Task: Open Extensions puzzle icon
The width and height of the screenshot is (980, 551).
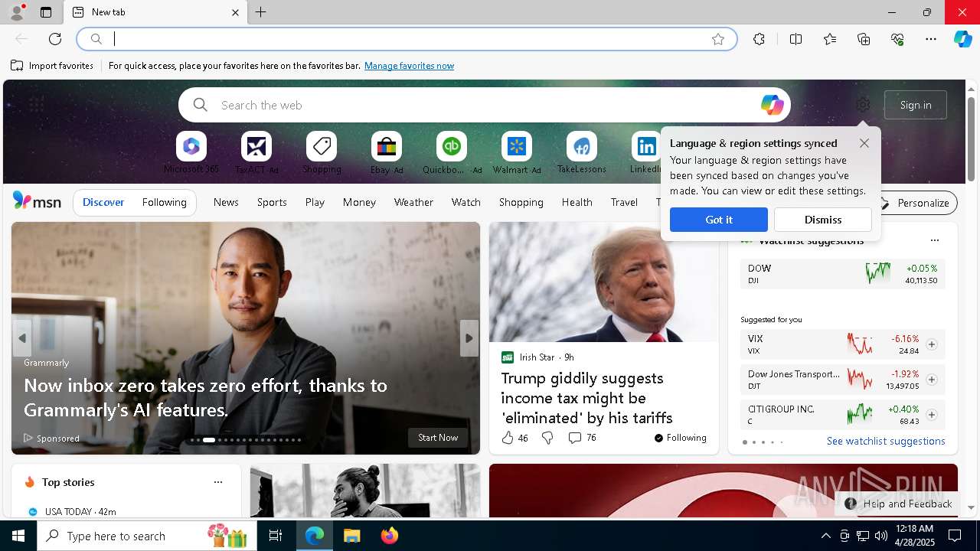Action: click(x=759, y=39)
